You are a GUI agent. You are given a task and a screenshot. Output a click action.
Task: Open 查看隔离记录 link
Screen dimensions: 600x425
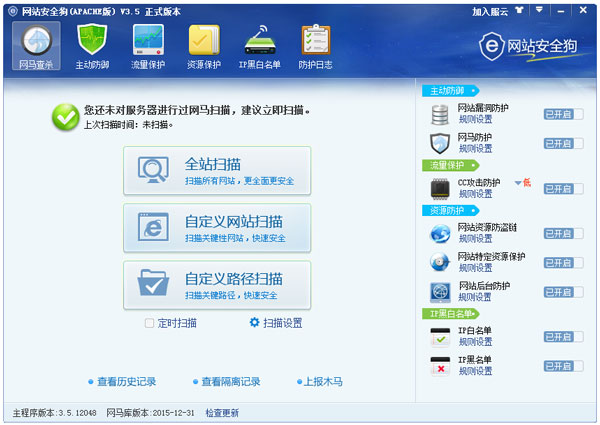coord(231,381)
